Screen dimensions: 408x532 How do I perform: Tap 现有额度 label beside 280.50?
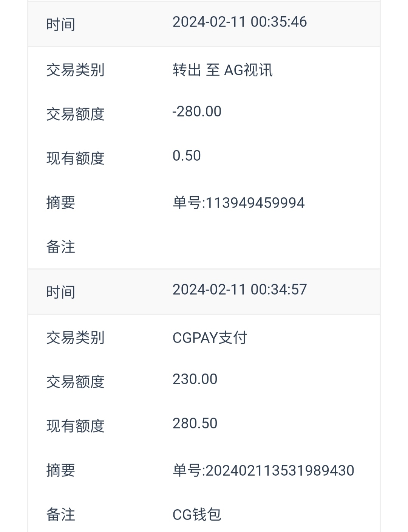click(x=75, y=426)
